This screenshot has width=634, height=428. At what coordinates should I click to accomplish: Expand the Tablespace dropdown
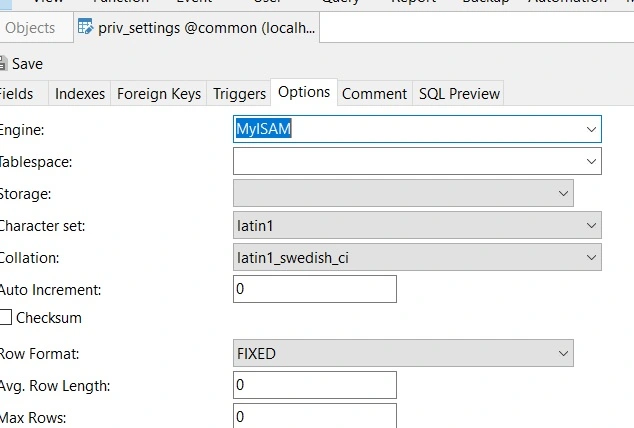click(x=417, y=161)
